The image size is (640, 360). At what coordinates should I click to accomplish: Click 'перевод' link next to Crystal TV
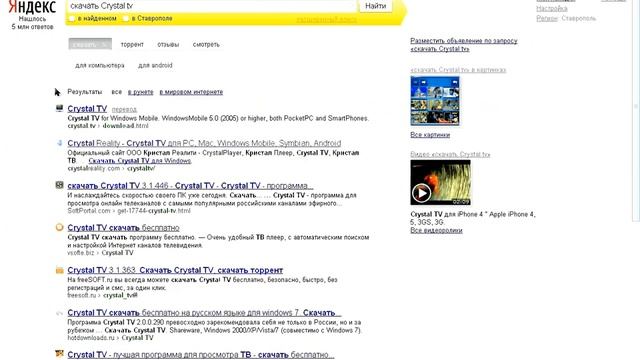[x=124, y=109]
